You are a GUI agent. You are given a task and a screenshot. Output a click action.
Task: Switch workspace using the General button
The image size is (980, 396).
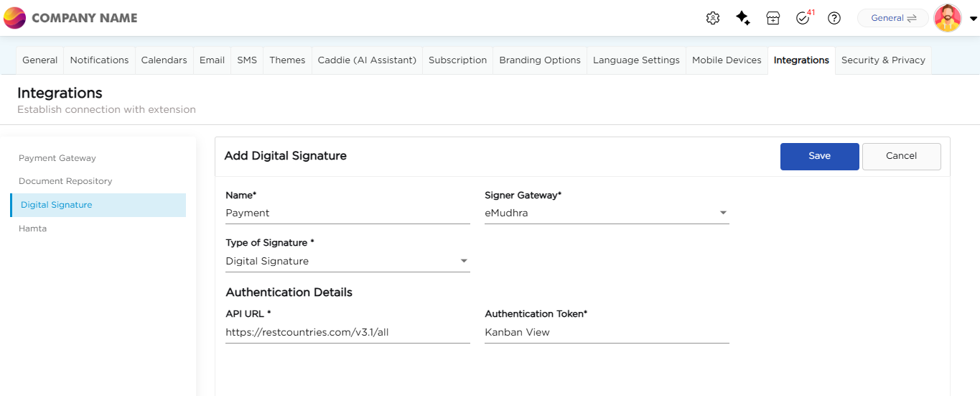point(893,19)
